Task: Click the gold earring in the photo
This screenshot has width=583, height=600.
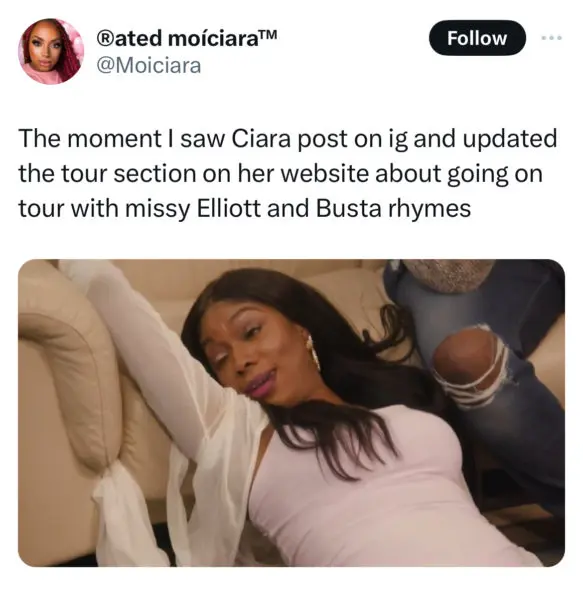Action: pos(313,353)
